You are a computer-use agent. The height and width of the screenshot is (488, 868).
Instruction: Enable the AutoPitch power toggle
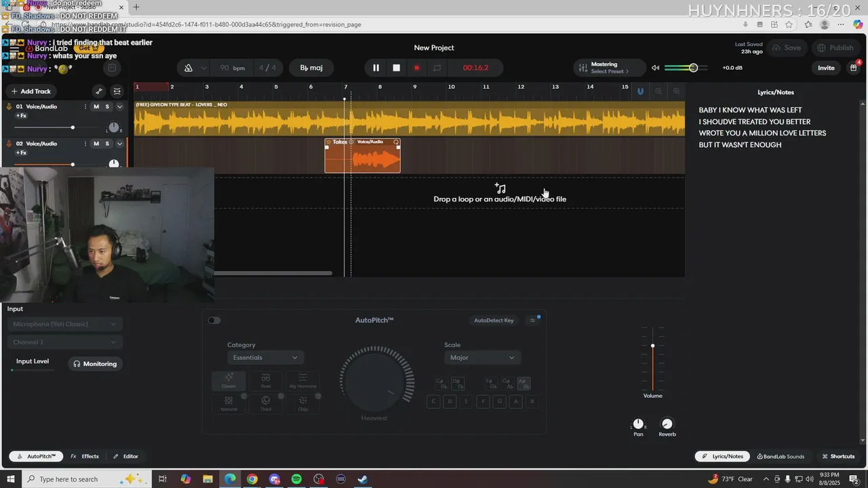point(214,321)
